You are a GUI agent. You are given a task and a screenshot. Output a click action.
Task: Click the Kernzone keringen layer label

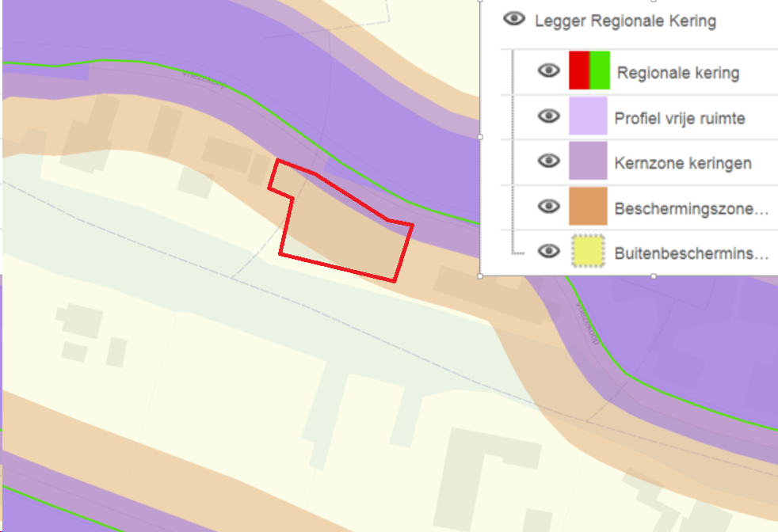pyautogui.click(x=682, y=164)
